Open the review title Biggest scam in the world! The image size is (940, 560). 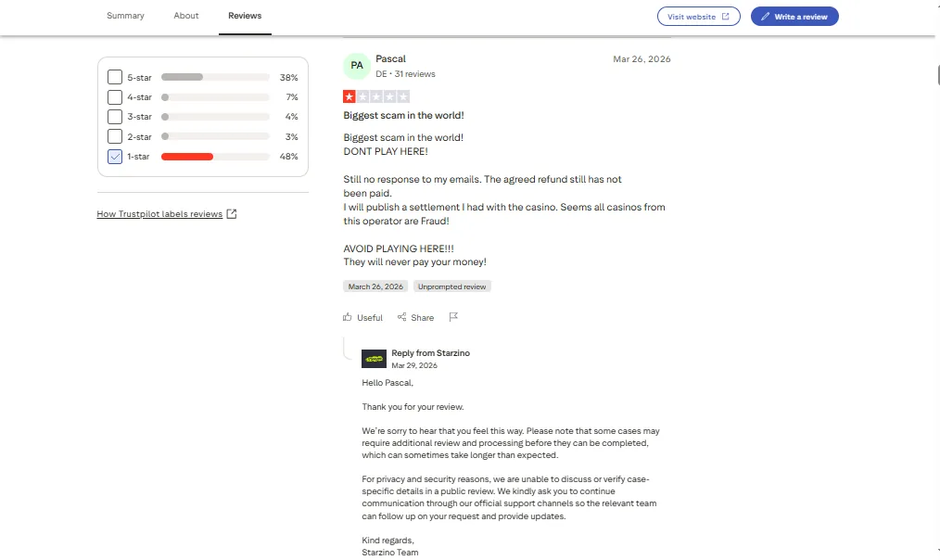403,115
